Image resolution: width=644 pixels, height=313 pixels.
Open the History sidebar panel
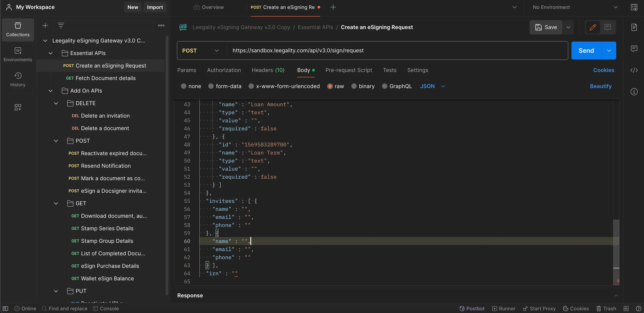pos(18,80)
